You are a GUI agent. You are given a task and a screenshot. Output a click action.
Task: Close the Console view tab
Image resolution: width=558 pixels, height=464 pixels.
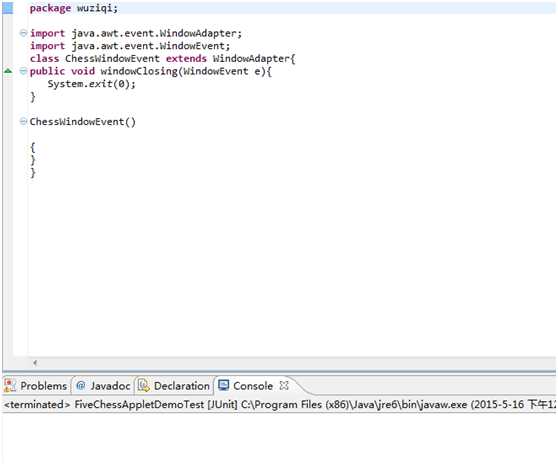[284, 385]
